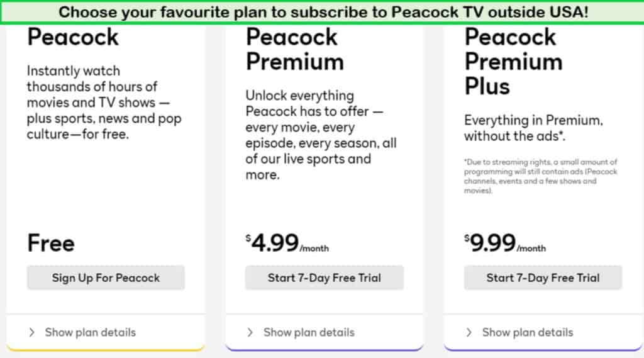Image resolution: width=644 pixels, height=358 pixels.
Task: Expand 'Show plan details' text for the $4.99 plan
Action: 309,332
